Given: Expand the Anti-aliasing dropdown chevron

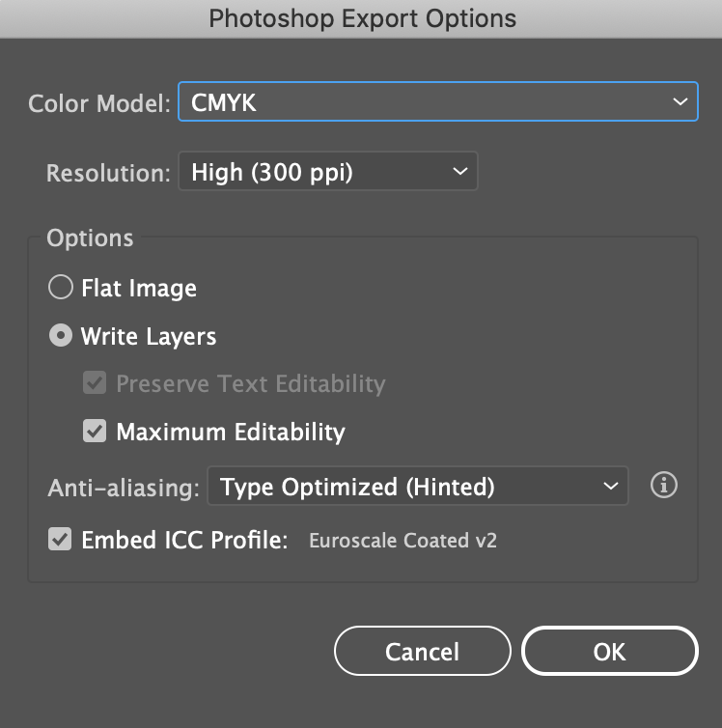Looking at the screenshot, I should [610, 487].
